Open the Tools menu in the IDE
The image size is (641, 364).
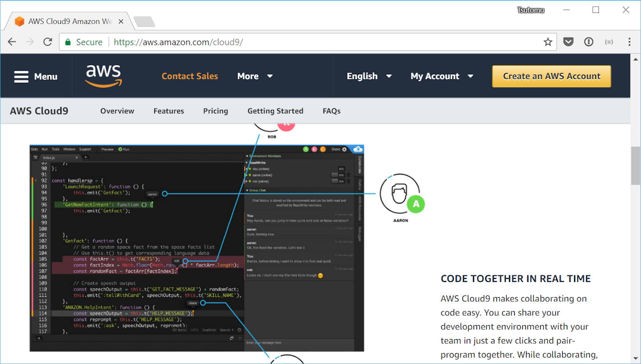pos(55,149)
